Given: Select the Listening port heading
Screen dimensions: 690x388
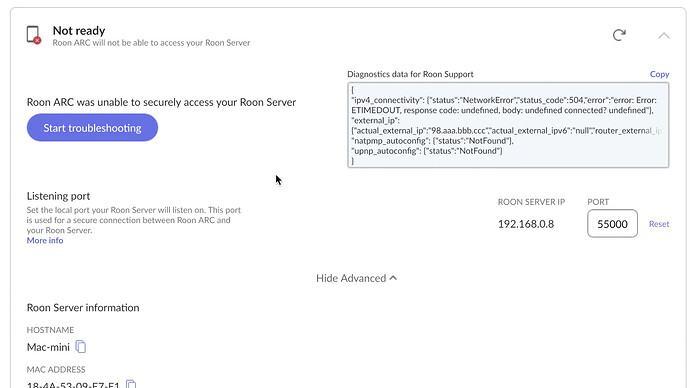Looking at the screenshot, I should pyautogui.click(x=58, y=196).
